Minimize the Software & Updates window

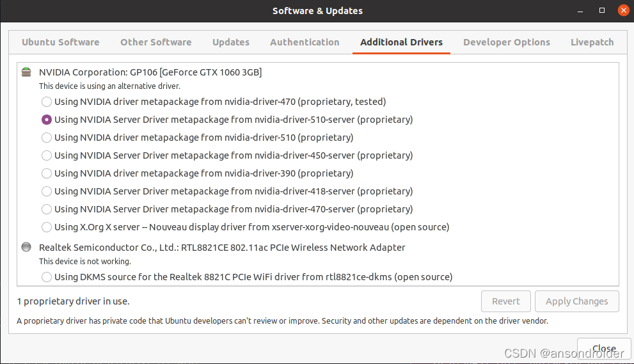coord(580,11)
